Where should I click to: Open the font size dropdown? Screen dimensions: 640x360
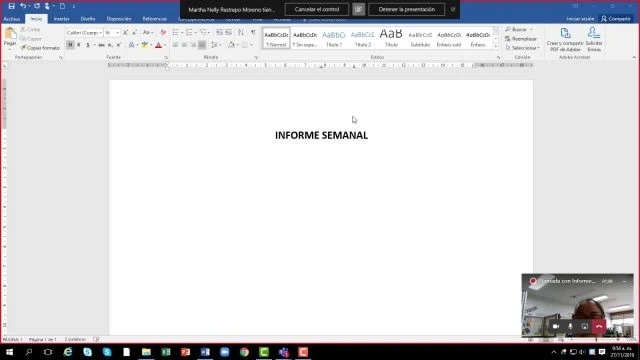pyautogui.click(x=118, y=33)
